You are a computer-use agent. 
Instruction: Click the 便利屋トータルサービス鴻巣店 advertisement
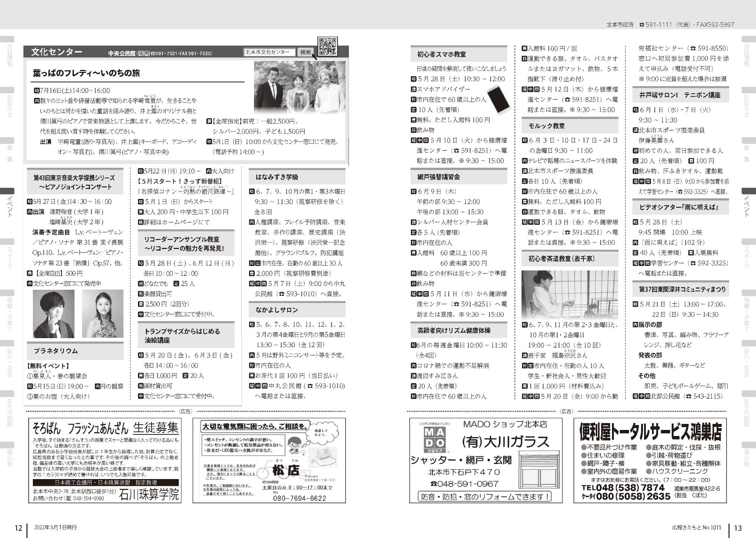[650, 461]
